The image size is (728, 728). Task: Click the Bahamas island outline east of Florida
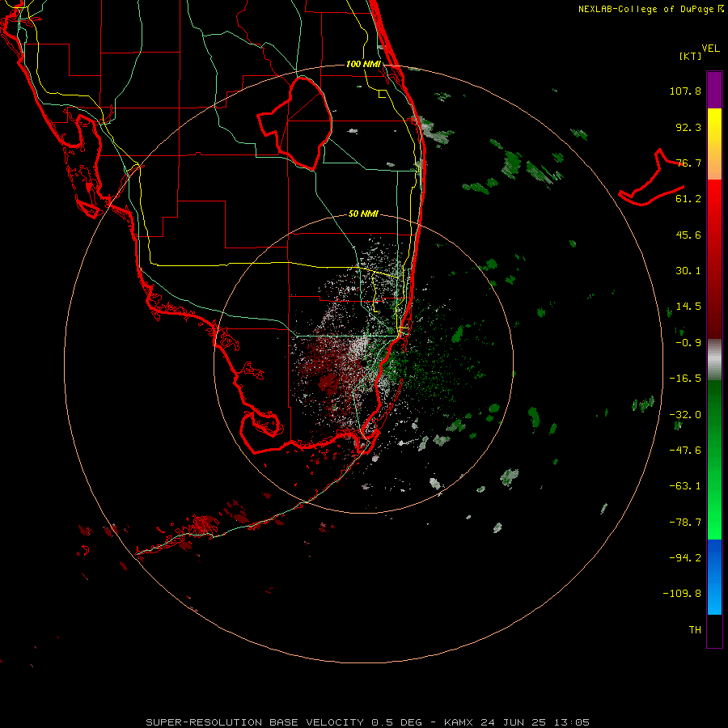(651, 177)
